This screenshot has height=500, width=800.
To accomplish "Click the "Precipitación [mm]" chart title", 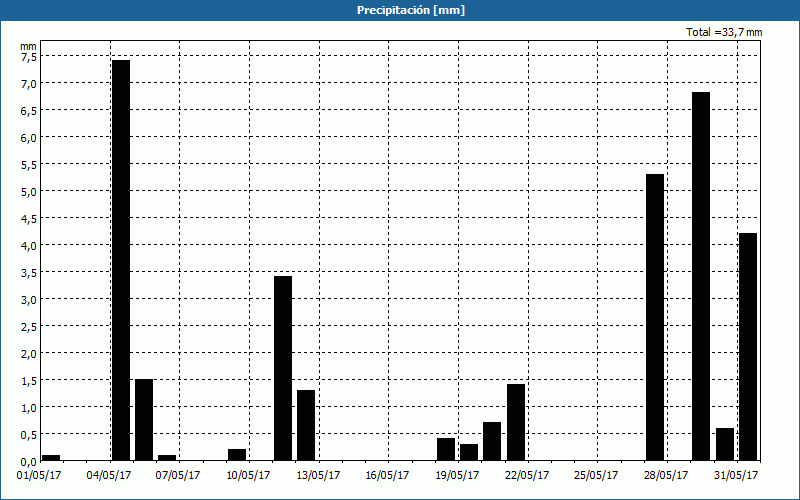I will click(411, 10).
